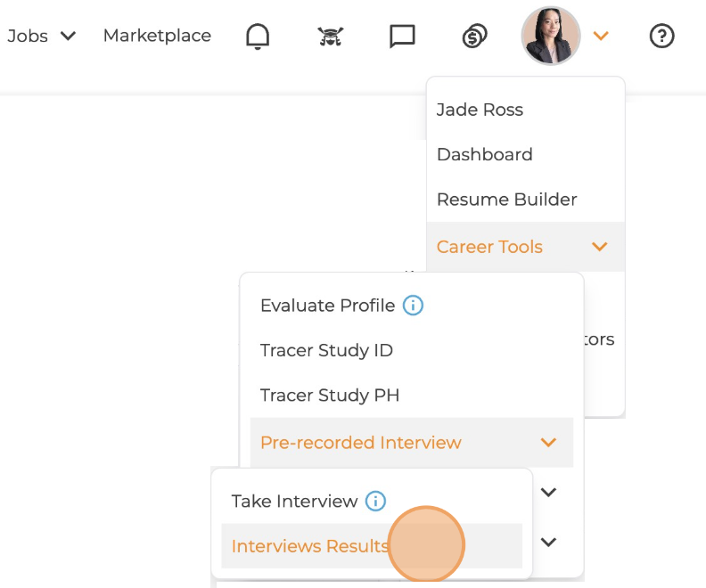
Task: Open Dashboard from the profile menu
Action: [x=484, y=154]
